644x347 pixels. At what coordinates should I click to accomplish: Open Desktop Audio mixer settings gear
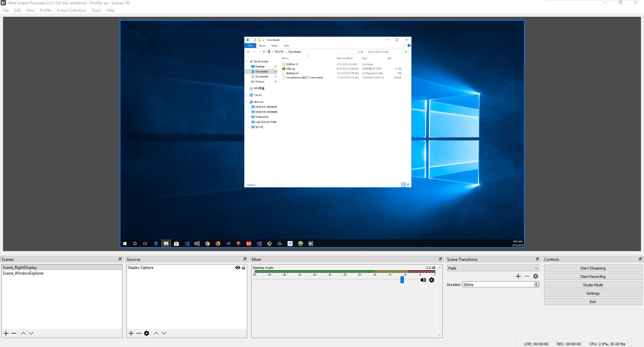point(432,280)
